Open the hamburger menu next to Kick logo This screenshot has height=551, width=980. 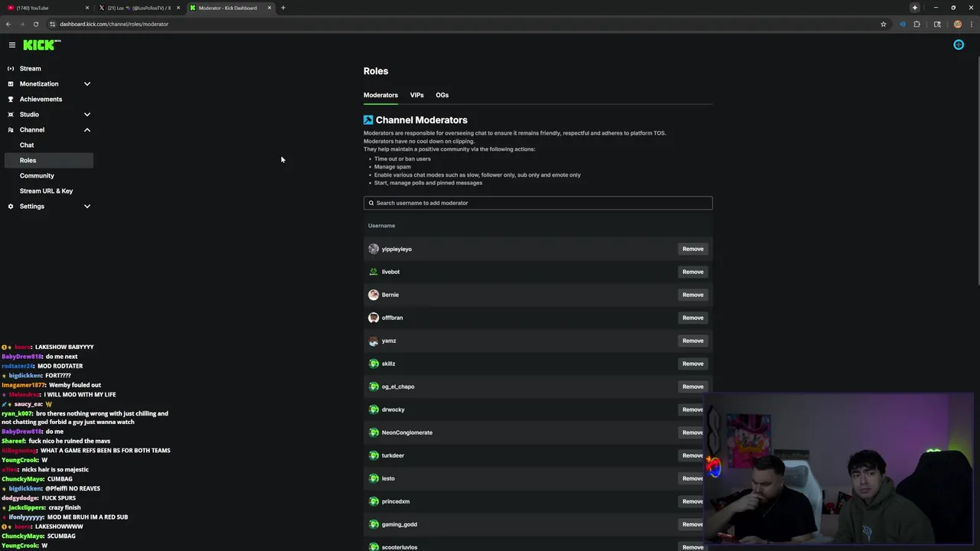pyautogui.click(x=12, y=45)
